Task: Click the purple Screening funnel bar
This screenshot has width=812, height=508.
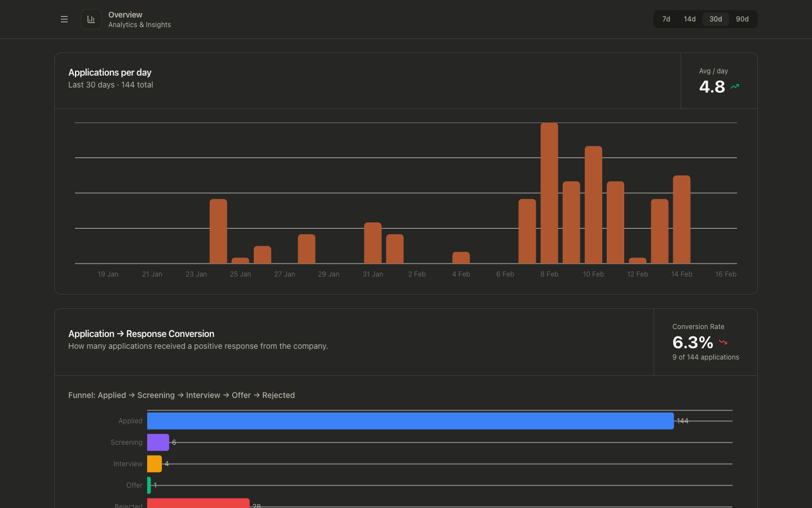Action: (x=158, y=442)
